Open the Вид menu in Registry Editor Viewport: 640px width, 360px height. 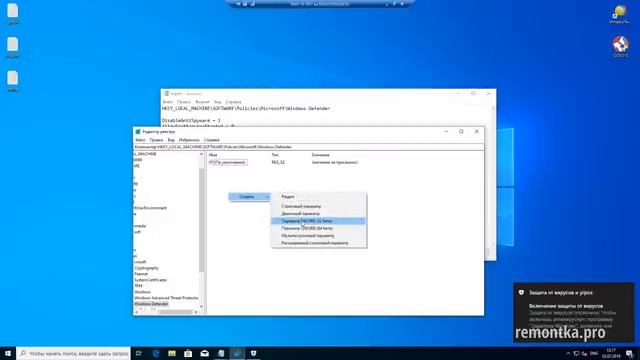tap(171, 140)
